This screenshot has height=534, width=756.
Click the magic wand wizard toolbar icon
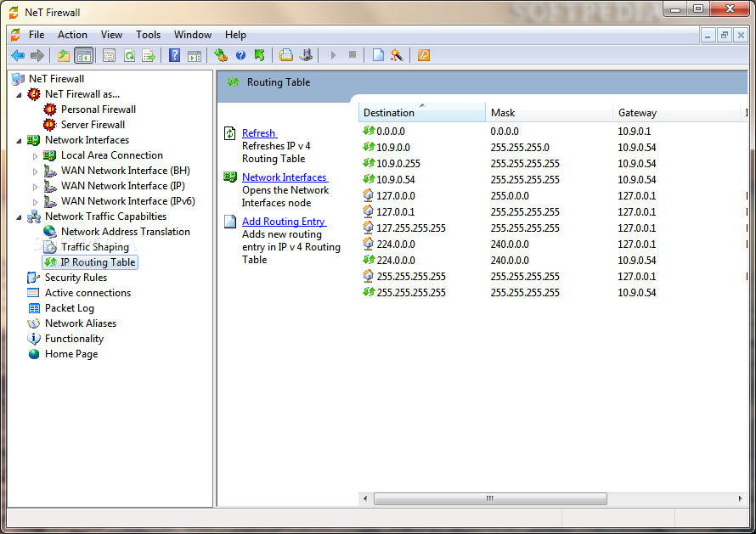(398, 55)
